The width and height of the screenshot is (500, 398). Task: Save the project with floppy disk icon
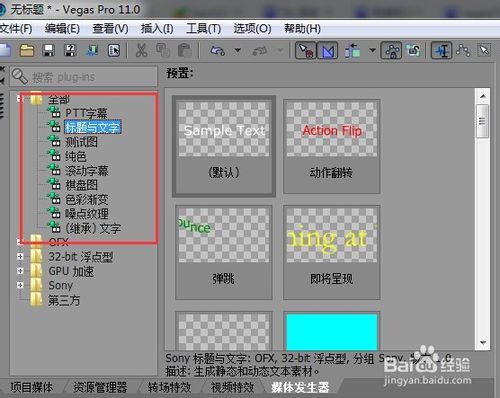pyautogui.click(x=49, y=51)
